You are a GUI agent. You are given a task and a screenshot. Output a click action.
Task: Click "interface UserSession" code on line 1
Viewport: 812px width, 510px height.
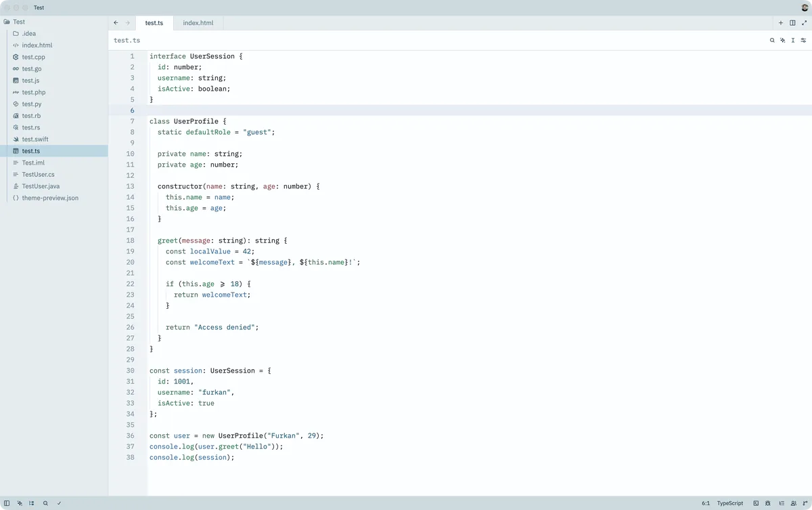point(192,56)
